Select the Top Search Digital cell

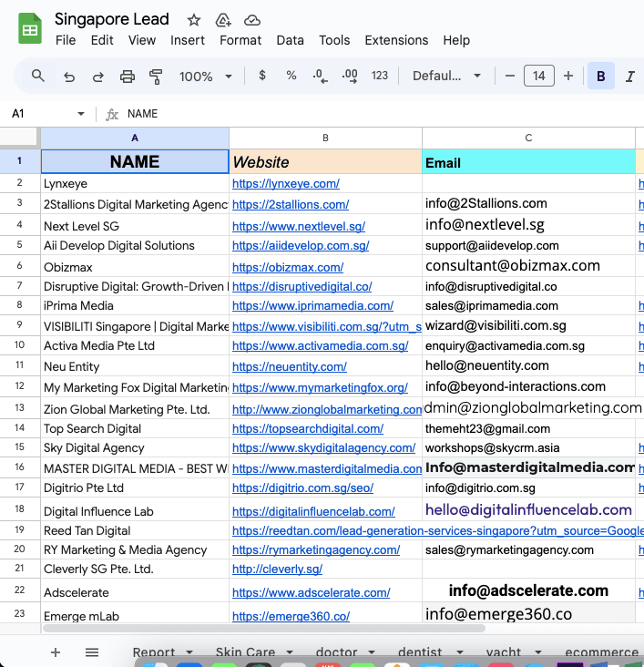135,428
